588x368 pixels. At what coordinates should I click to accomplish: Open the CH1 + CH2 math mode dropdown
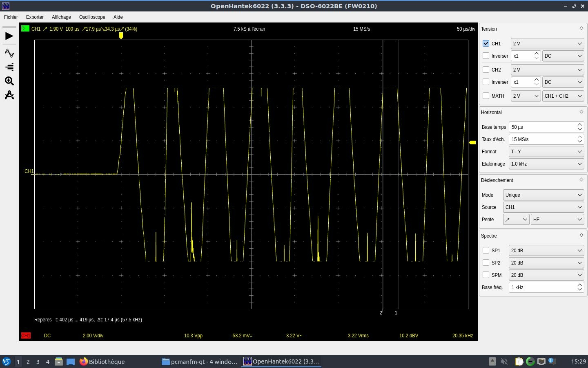563,96
